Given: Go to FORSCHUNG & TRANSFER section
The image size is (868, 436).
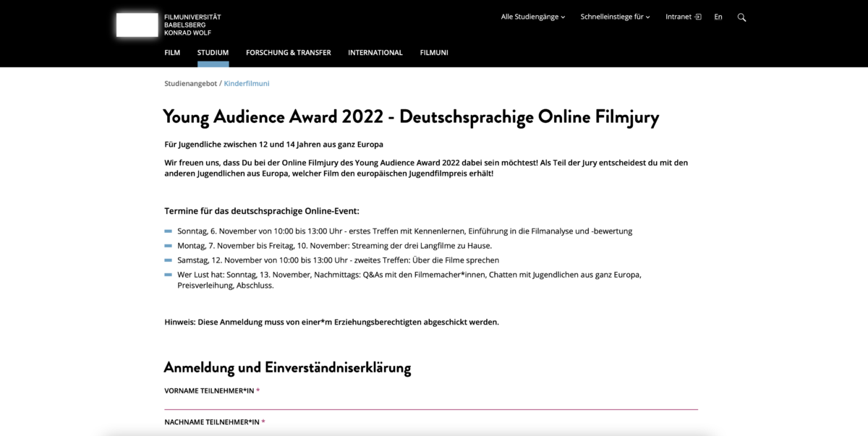Looking at the screenshot, I should 288,53.
